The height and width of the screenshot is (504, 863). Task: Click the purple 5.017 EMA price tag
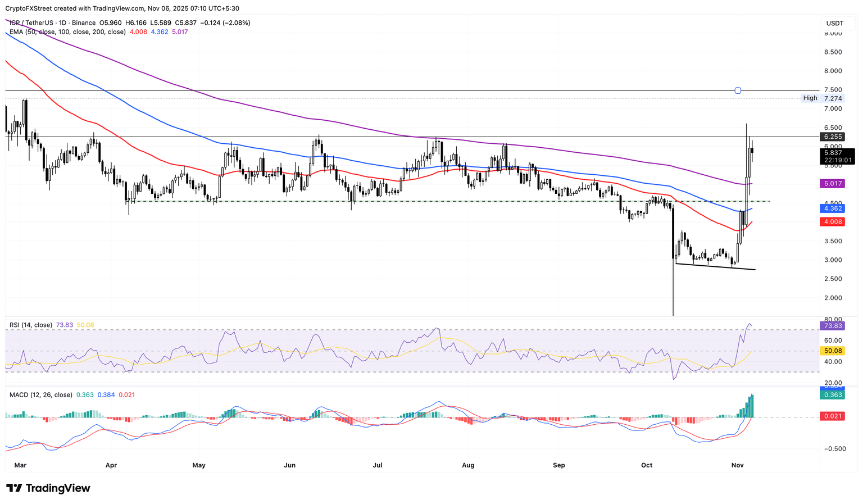pos(833,183)
